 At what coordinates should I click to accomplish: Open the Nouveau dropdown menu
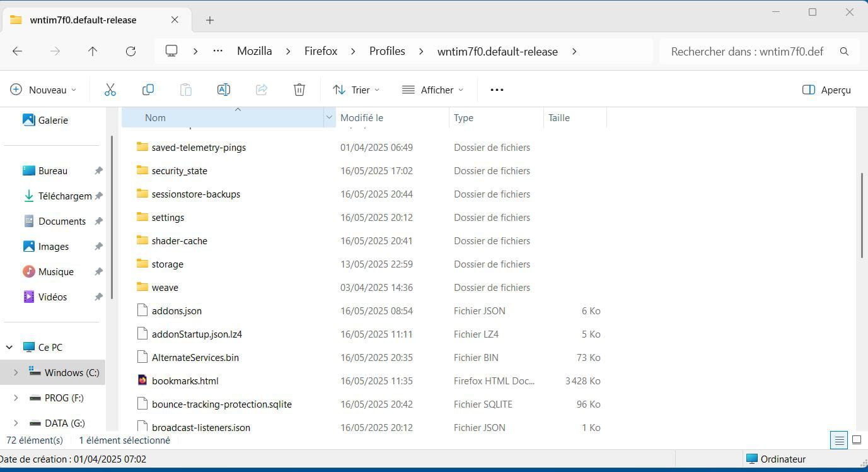click(x=43, y=90)
